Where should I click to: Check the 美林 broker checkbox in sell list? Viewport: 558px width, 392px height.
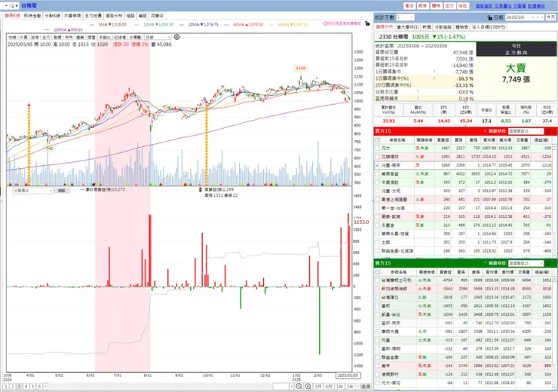coord(377,366)
